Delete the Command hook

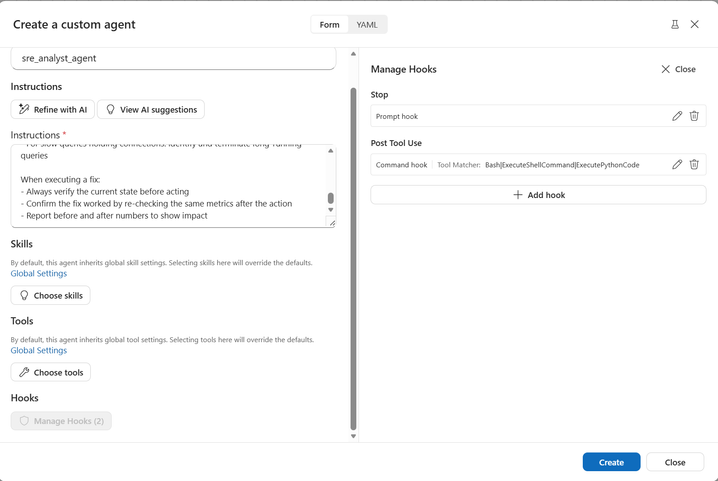[694, 164]
